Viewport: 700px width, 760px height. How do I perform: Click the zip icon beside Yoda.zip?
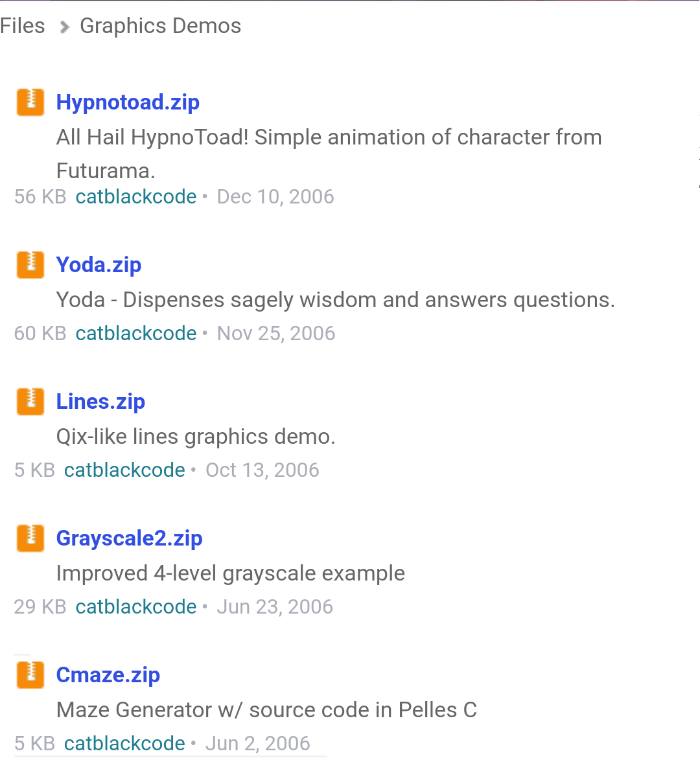click(x=30, y=264)
